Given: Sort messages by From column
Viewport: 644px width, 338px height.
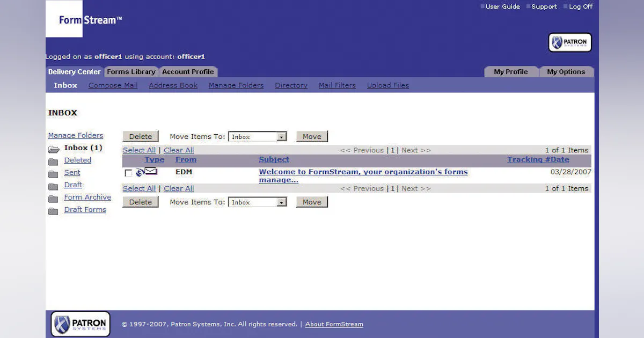Looking at the screenshot, I should [186, 159].
